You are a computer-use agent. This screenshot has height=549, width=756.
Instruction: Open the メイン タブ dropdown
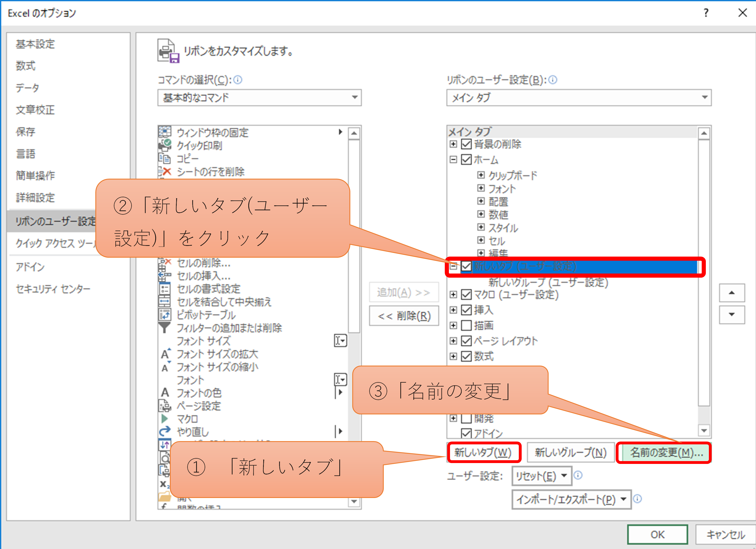[x=579, y=97]
